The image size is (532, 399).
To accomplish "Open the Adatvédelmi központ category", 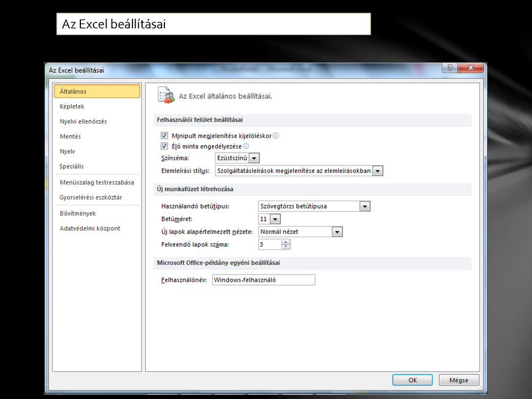I will click(97, 228).
